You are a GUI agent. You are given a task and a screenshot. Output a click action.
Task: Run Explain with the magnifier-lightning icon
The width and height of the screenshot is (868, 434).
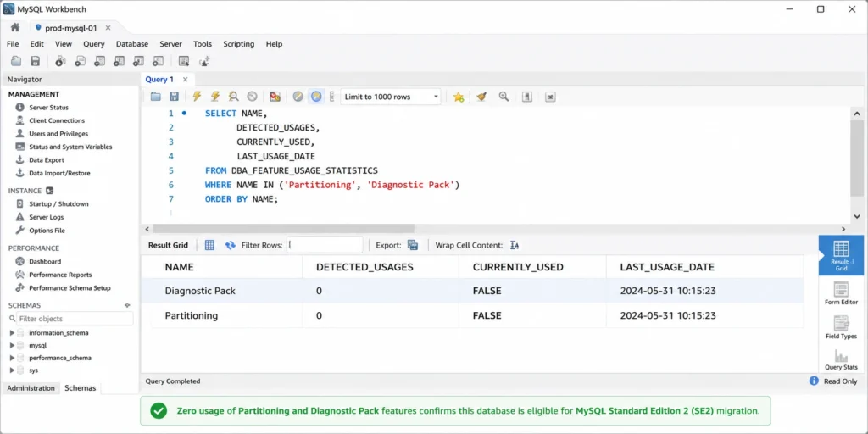[234, 97]
